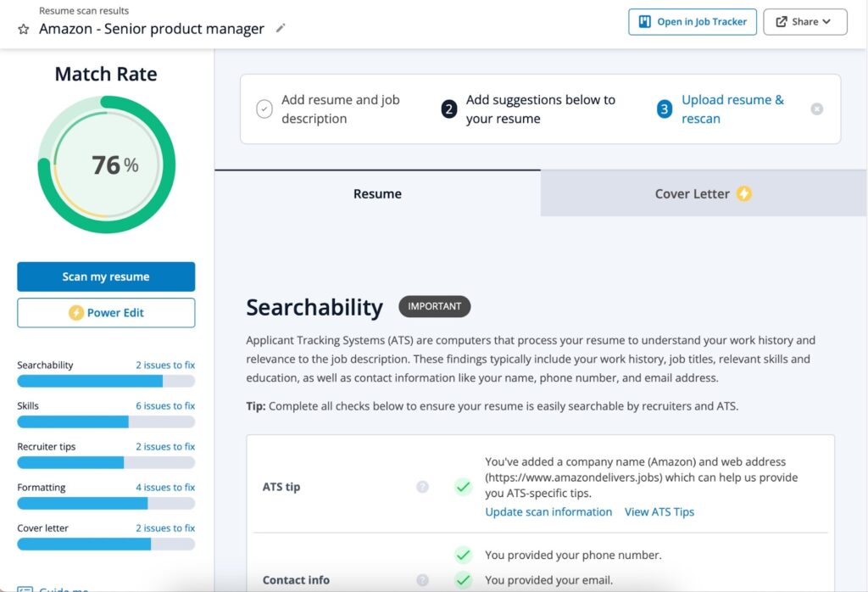Click the Upload resume & rescan step link
The height and width of the screenshot is (592, 868).
pos(732,109)
